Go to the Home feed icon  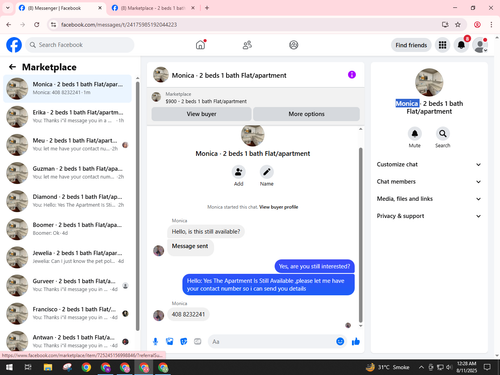[x=200, y=45]
